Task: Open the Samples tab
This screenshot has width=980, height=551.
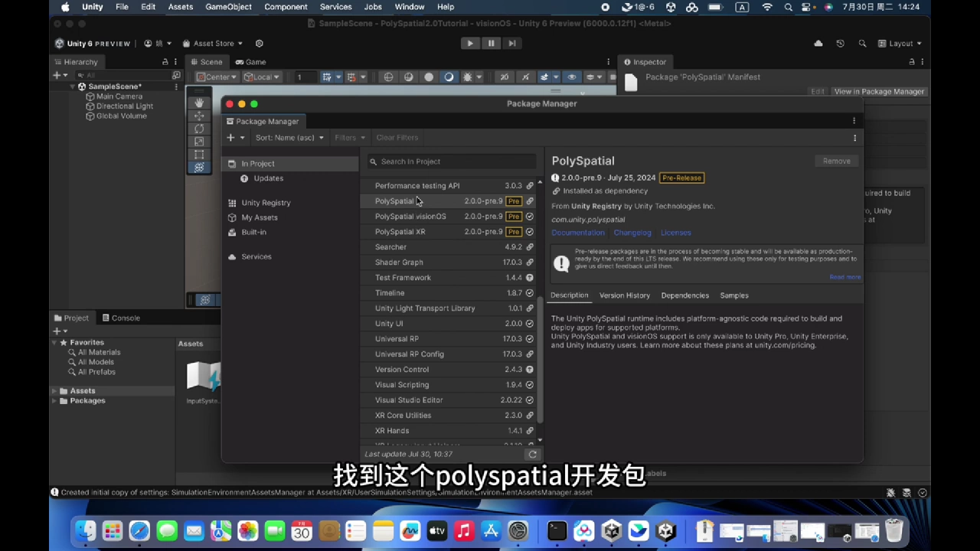Action: click(734, 295)
